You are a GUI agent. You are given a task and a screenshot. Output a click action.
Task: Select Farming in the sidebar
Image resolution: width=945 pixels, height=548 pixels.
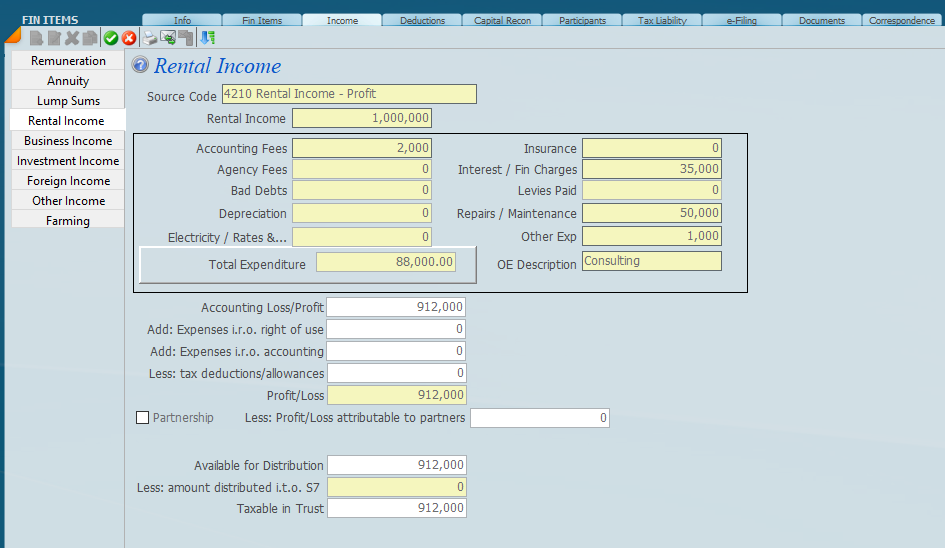pyautogui.click(x=68, y=221)
